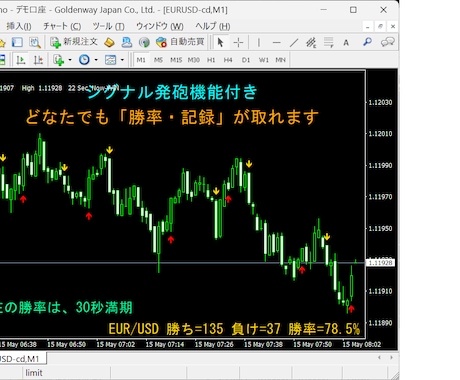This screenshot has height=380, width=460.
Task: Click the 新規注文 new order button
Action: (x=74, y=42)
